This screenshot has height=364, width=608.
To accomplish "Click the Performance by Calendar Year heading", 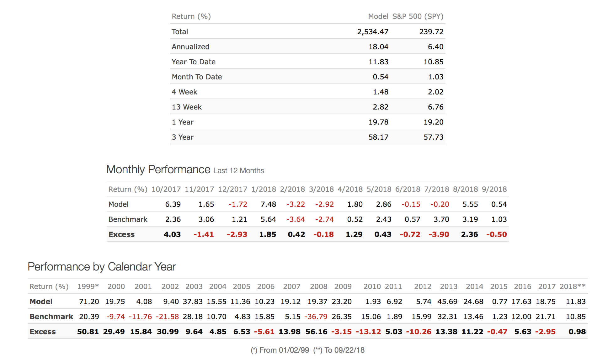I will 101,267.
